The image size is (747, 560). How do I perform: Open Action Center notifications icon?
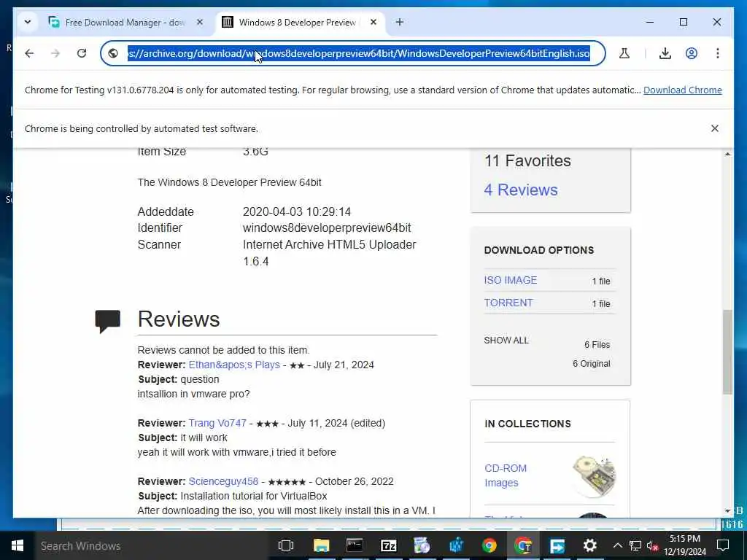click(x=723, y=545)
